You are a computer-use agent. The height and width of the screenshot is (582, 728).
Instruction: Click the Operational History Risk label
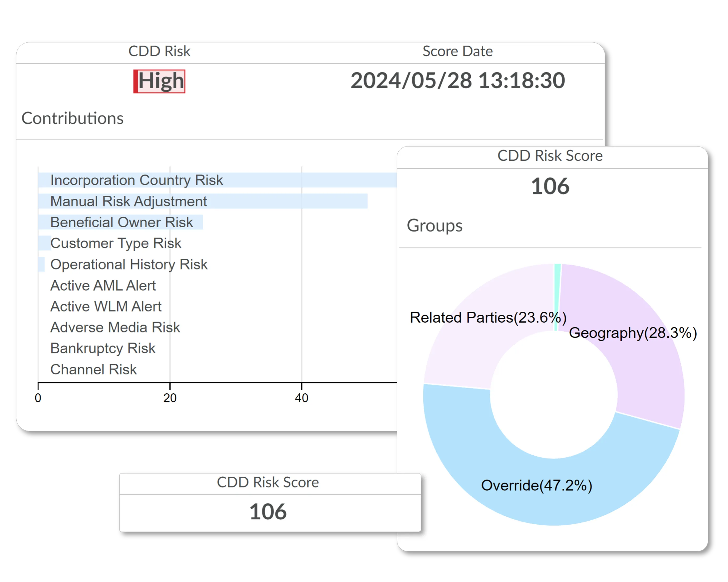[129, 264]
